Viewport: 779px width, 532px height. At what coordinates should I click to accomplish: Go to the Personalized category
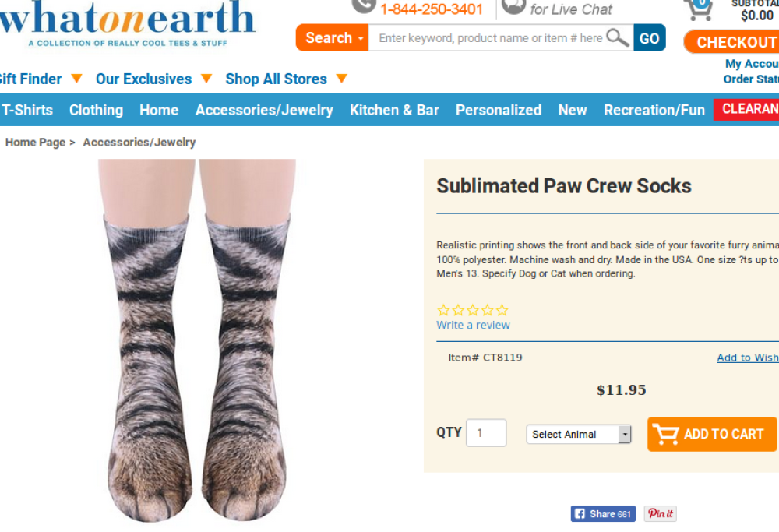(x=499, y=110)
